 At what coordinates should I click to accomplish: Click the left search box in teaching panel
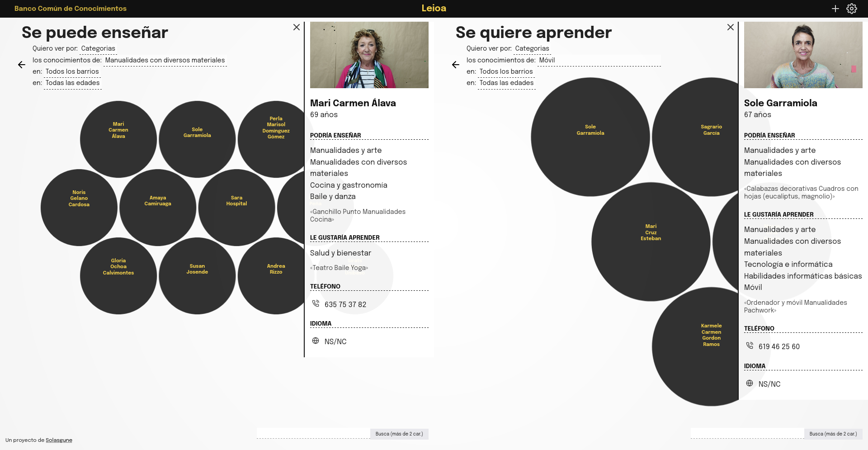tap(313, 433)
